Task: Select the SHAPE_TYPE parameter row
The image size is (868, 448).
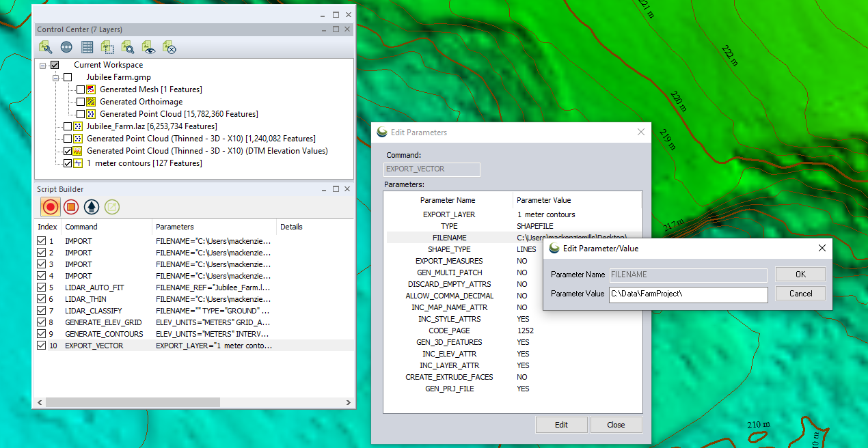Action: click(x=448, y=249)
